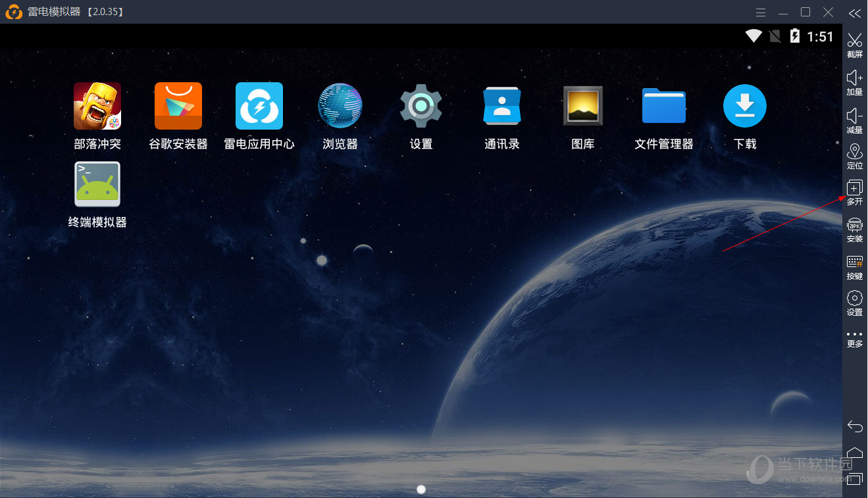Open 多开 multi-instance tool

pos(855,193)
